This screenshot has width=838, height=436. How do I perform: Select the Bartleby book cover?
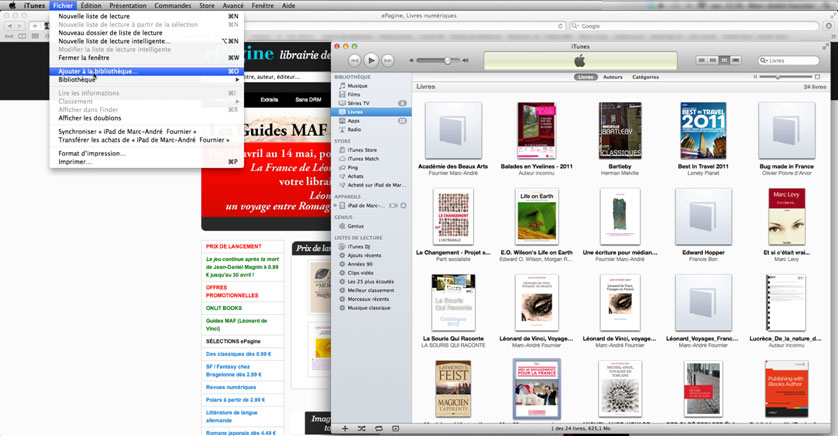(620, 131)
